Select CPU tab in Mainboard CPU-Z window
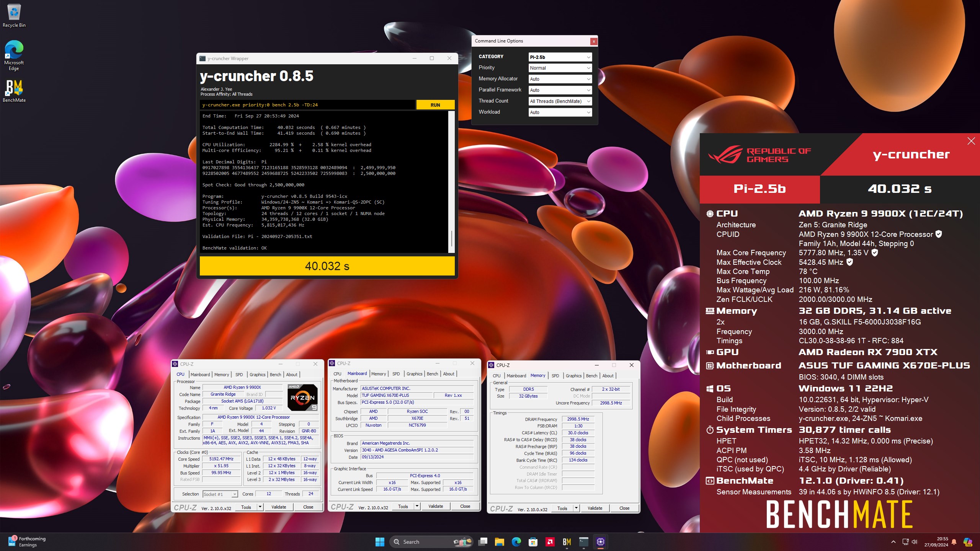980x551 pixels. 337,374
